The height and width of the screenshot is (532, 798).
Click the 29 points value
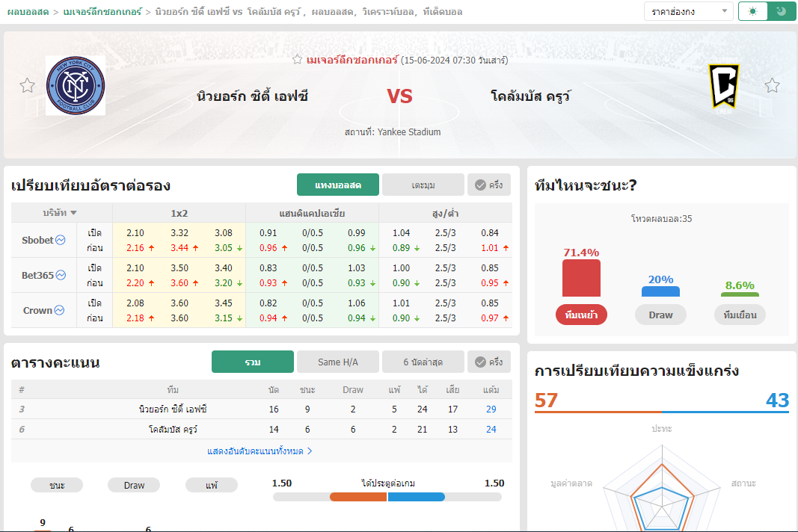click(x=491, y=409)
